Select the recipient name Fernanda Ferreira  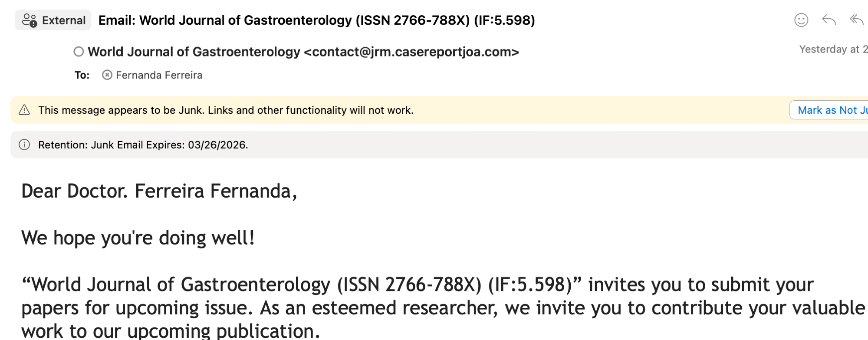159,75
